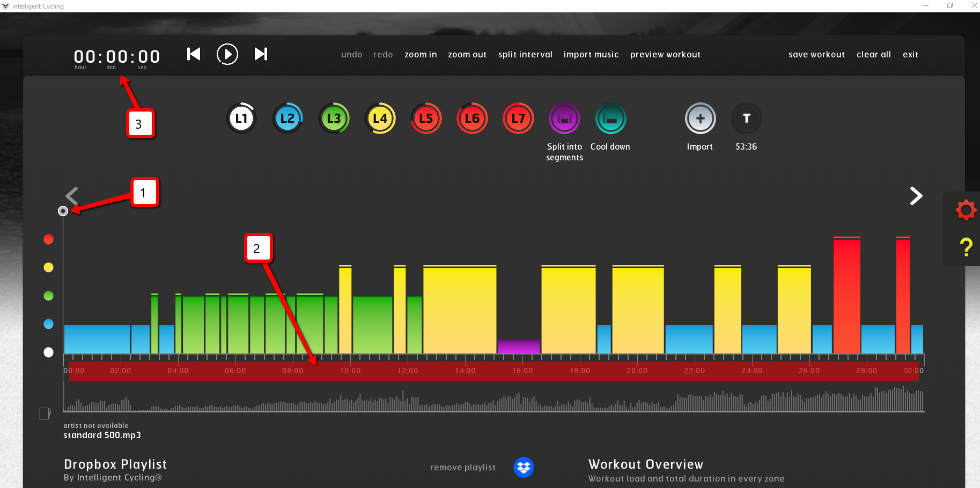Select the yellow block near 18:00
Viewport: 980px width, 488px height.
[569, 309]
